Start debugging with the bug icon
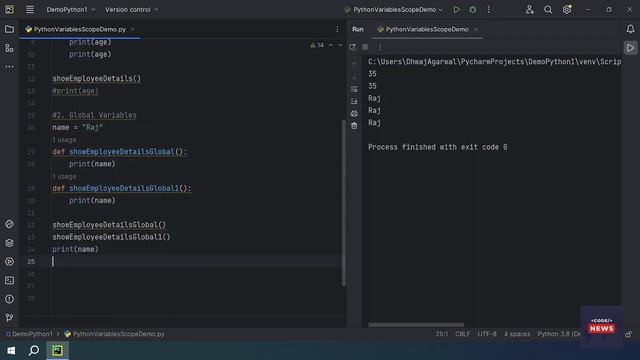 point(473,9)
